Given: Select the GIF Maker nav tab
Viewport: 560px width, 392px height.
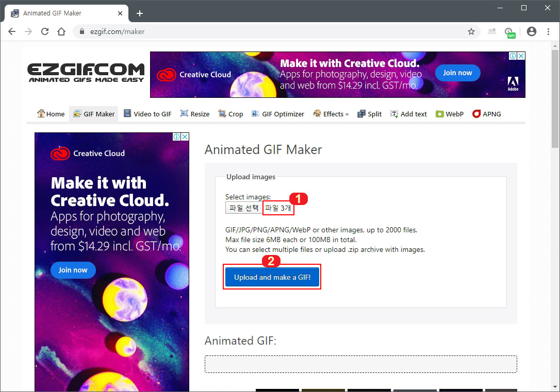Looking at the screenshot, I should click(x=94, y=114).
